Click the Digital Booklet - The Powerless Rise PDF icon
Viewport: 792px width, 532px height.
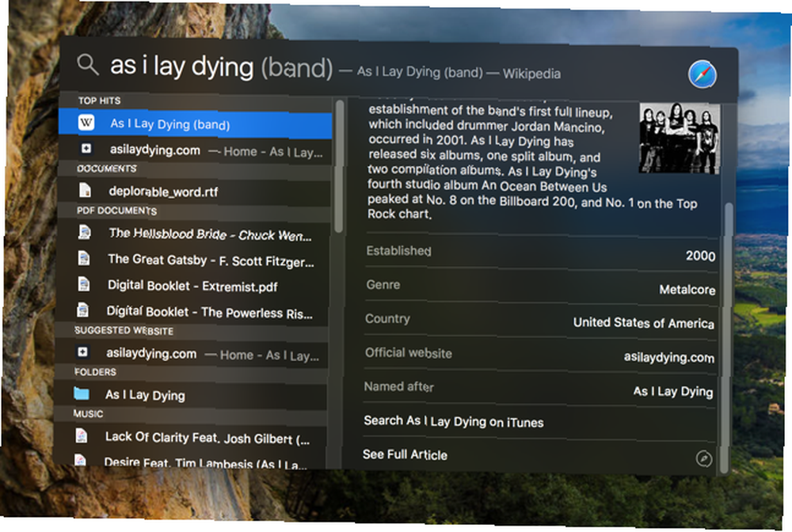82,310
